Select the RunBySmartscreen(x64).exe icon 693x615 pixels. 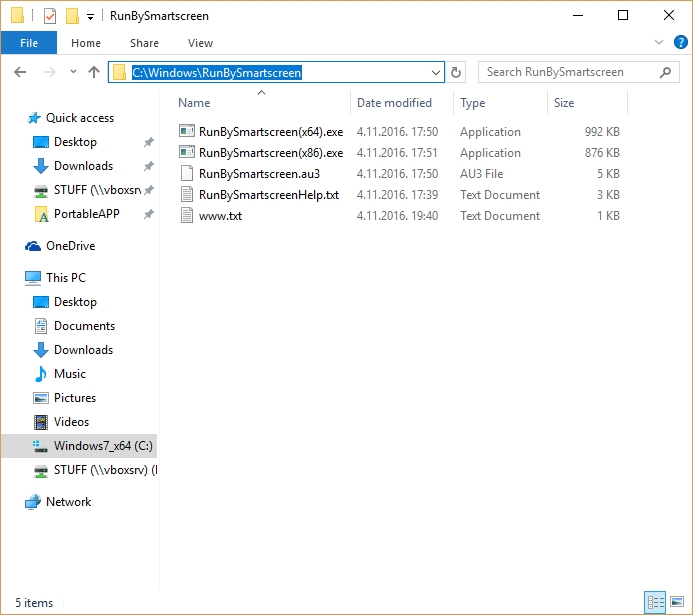pyautogui.click(x=187, y=131)
